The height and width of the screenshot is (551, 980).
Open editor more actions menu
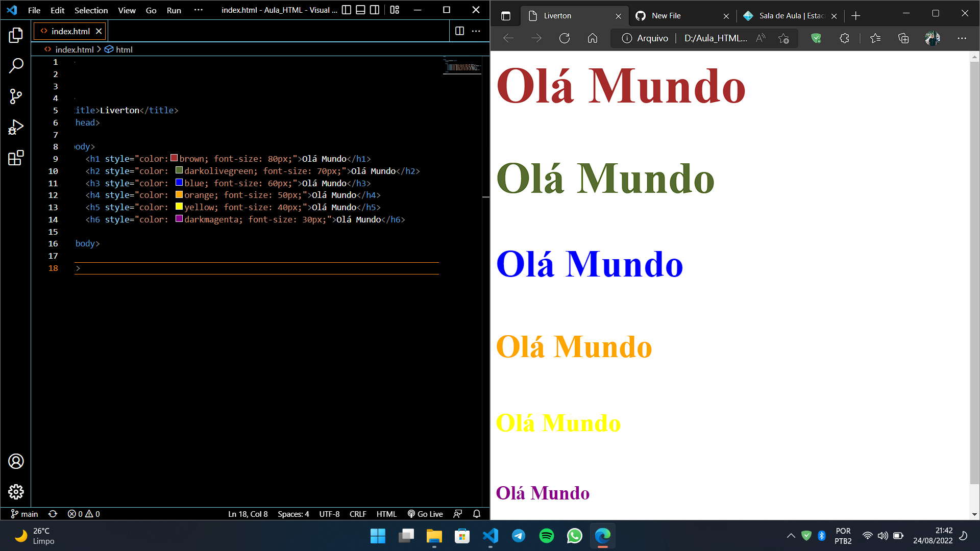476,31
